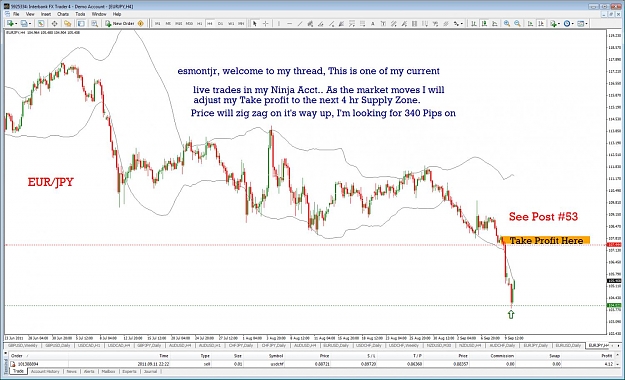Open the Templates icon
Viewport: 625px width, 380px height.
(x=580, y=24)
